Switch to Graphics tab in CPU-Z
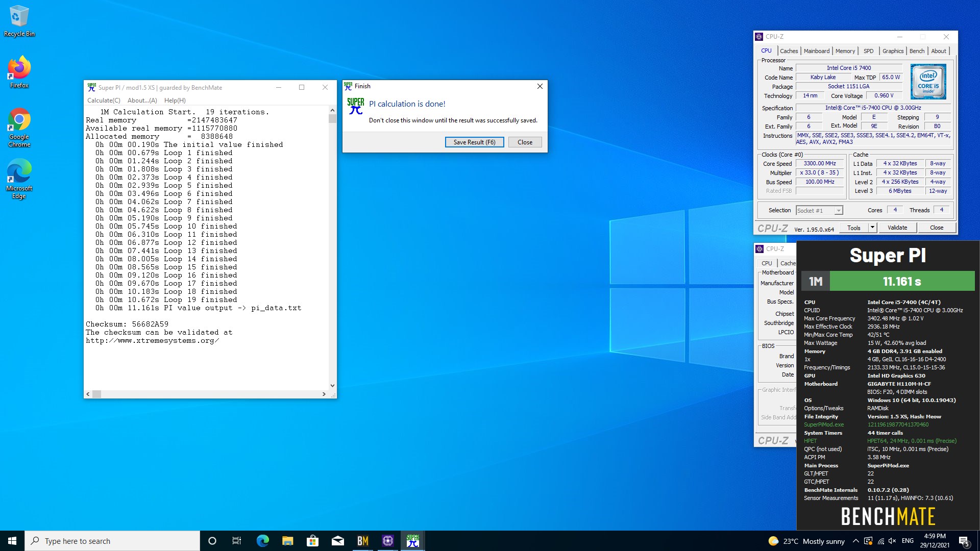The width and height of the screenshot is (980, 551). click(x=893, y=51)
